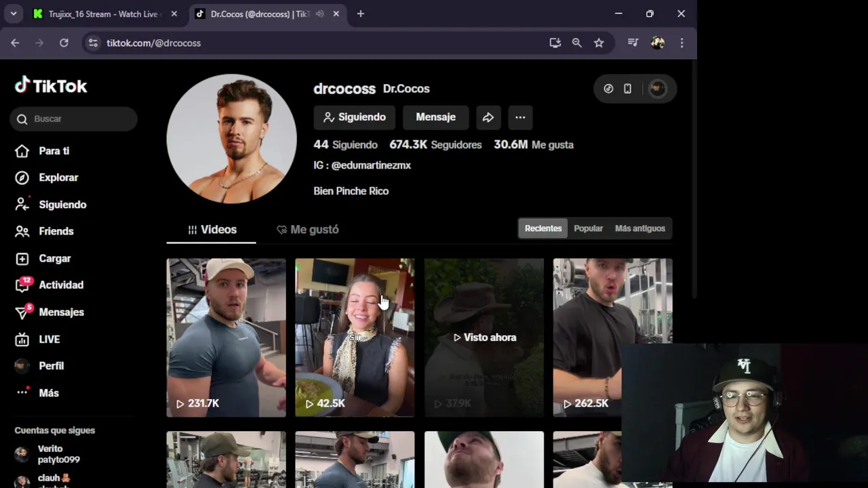The width and height of the screenshot is (868, 488).
Task: Click the install app icon in address bar
Action: pos(555,43)
